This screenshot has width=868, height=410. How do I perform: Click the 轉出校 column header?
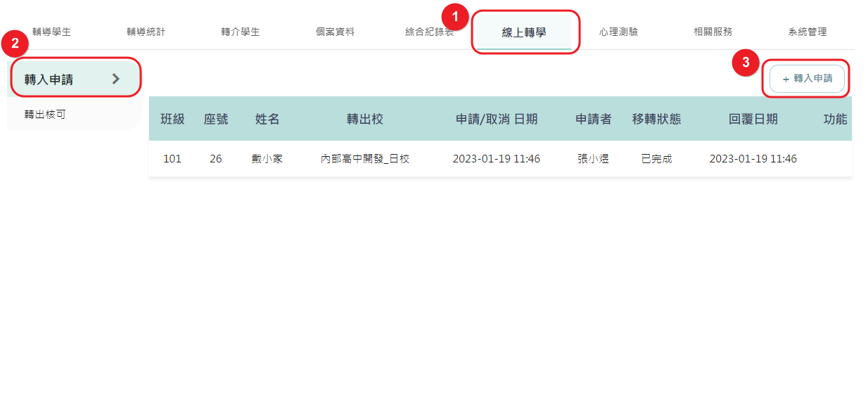[365, 120]
